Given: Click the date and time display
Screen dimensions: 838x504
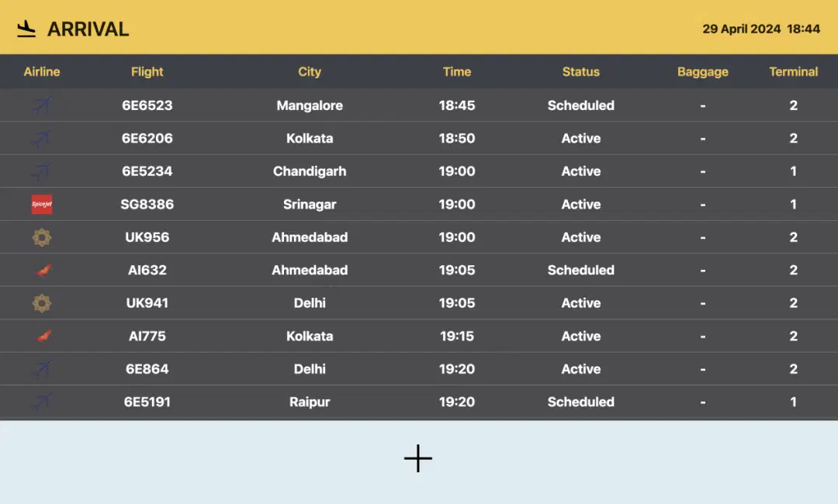Looking at the screenshot, I should coord(761,29).
